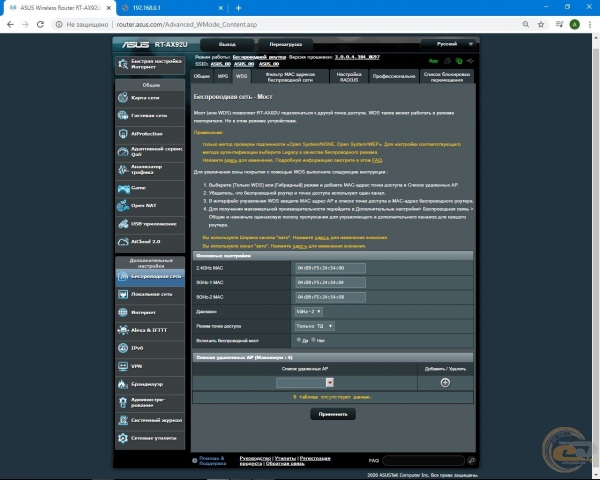600x480 pixels.
Task: Open the Open NAT section
Action: point(150,206)
